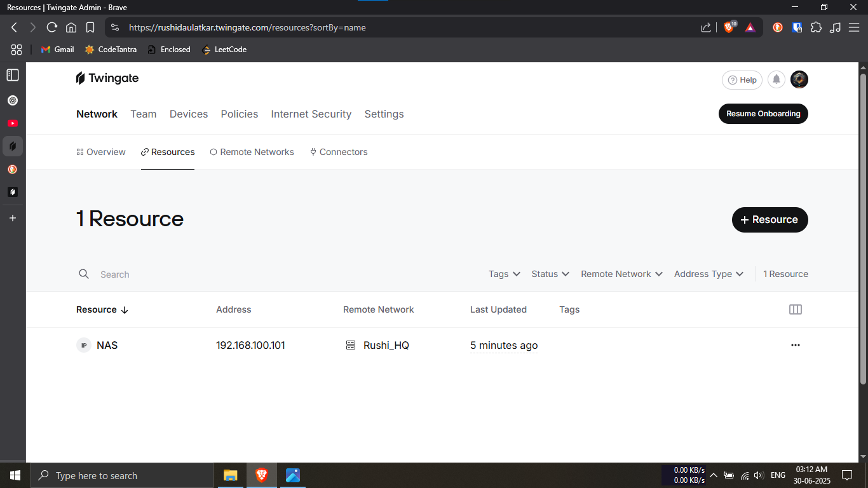Image resolution: width=868 pixels, height=488 pixels.
Task: Open the Tags filter dropdown
Action: (503, 274)
